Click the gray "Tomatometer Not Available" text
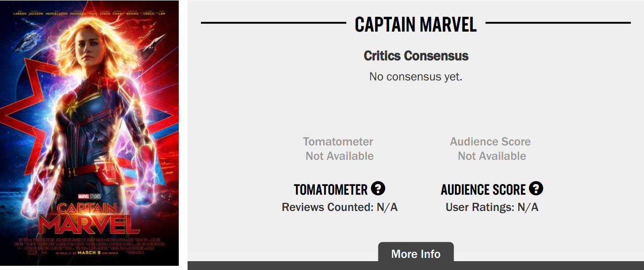Image resolution: width=644 pixels, height=270 pixels. click(339, 149)
